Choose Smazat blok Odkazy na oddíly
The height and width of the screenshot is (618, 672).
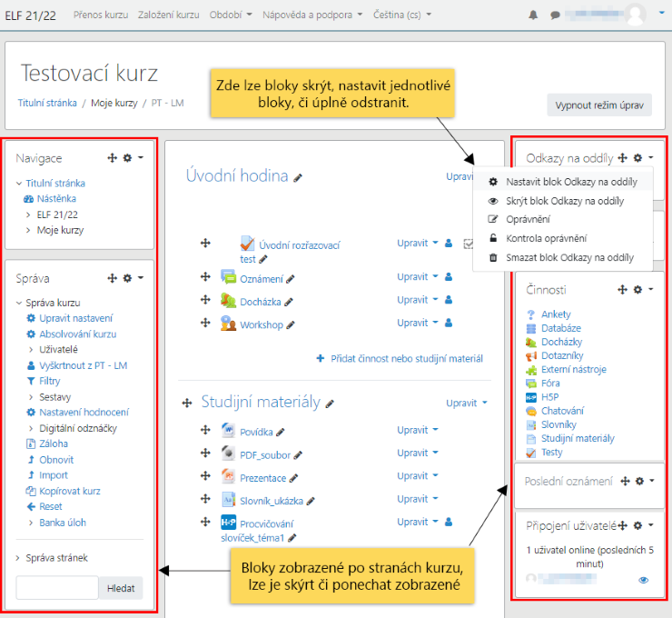569,258
